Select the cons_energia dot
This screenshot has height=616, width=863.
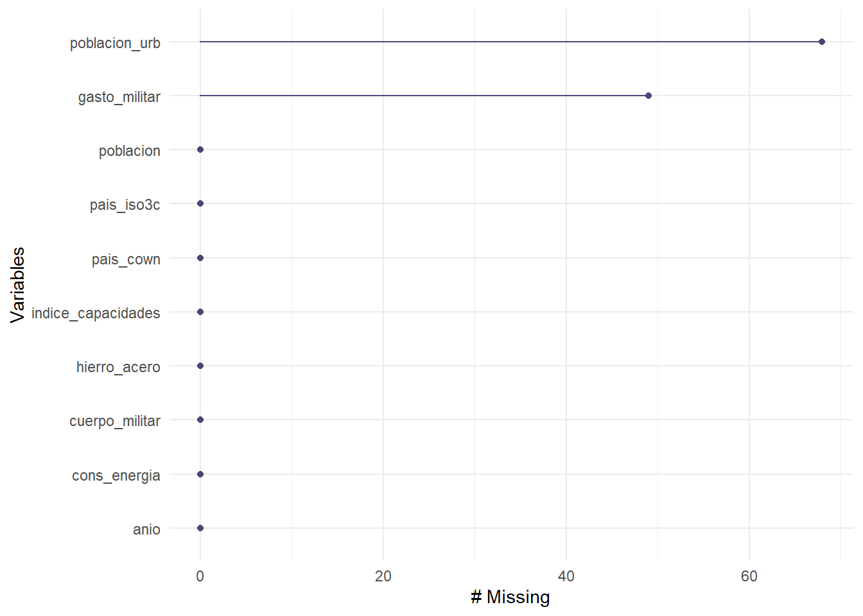pos(200,474)
